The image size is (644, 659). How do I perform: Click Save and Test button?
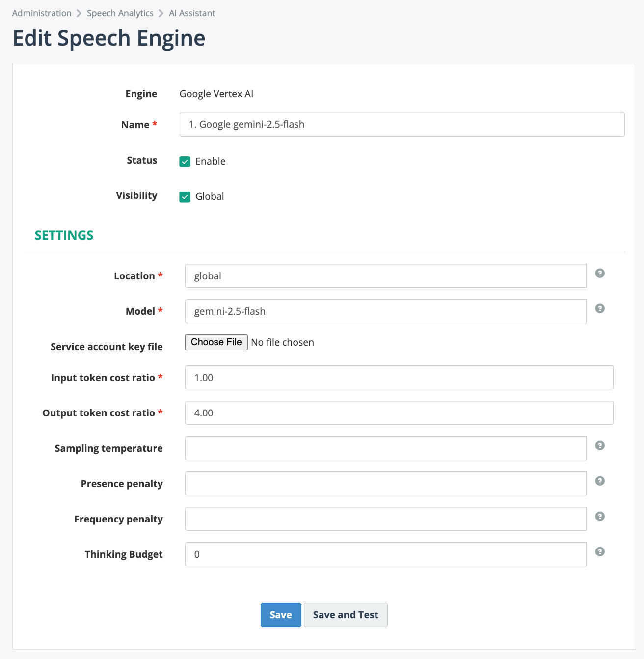pos(346,615)
